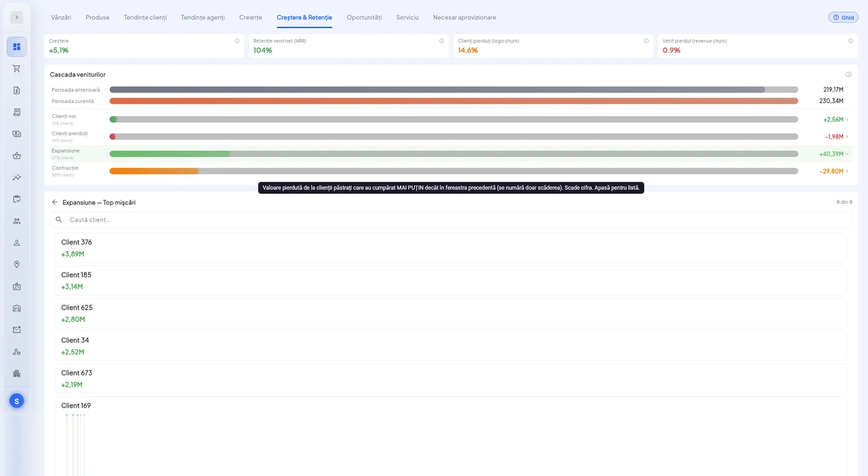The image size is (868, 476).
Task: Click the Expansiune green progress bar
Action: click(x=169, y=154)
